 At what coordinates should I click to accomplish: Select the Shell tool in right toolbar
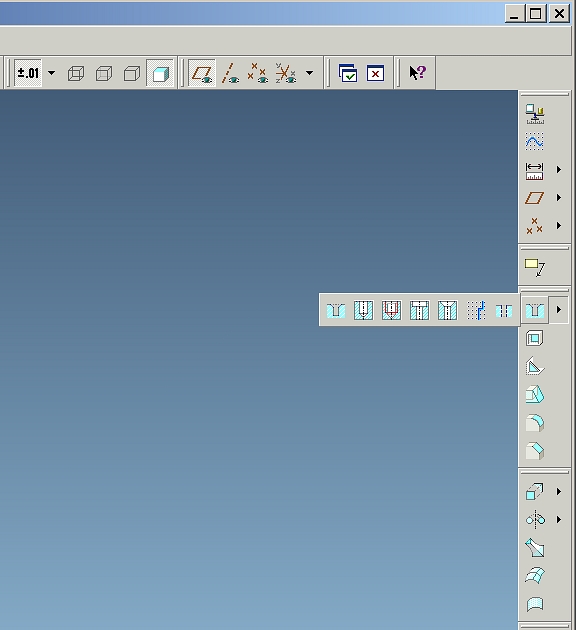coord(535,338)
